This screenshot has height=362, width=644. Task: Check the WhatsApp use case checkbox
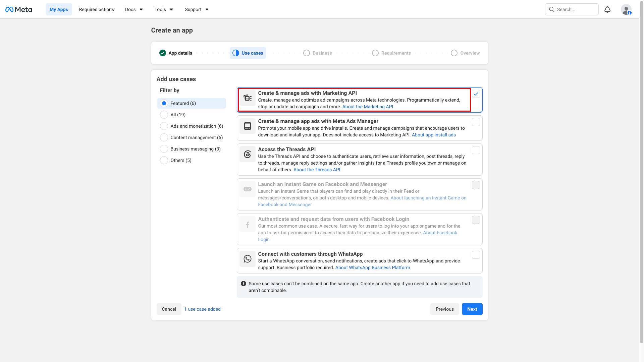[x=476, y=255]
